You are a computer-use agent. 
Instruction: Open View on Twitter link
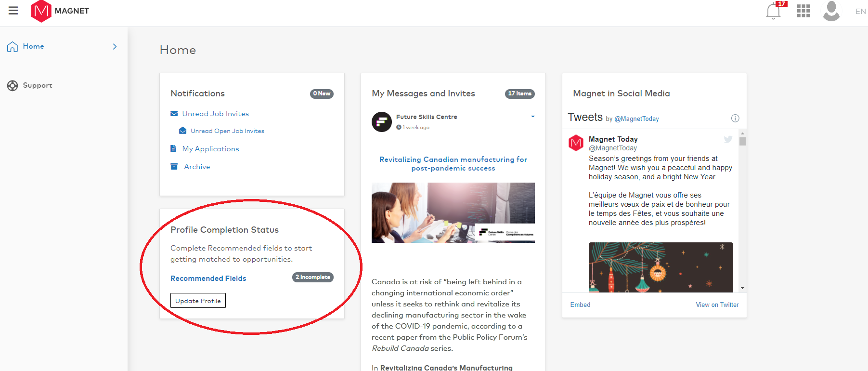tap(717, 305)
